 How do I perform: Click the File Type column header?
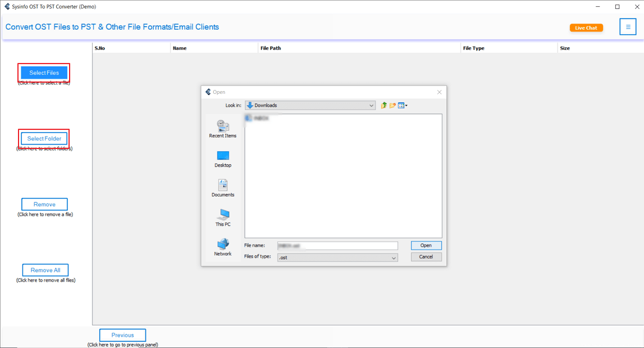(x=509, y=48)
